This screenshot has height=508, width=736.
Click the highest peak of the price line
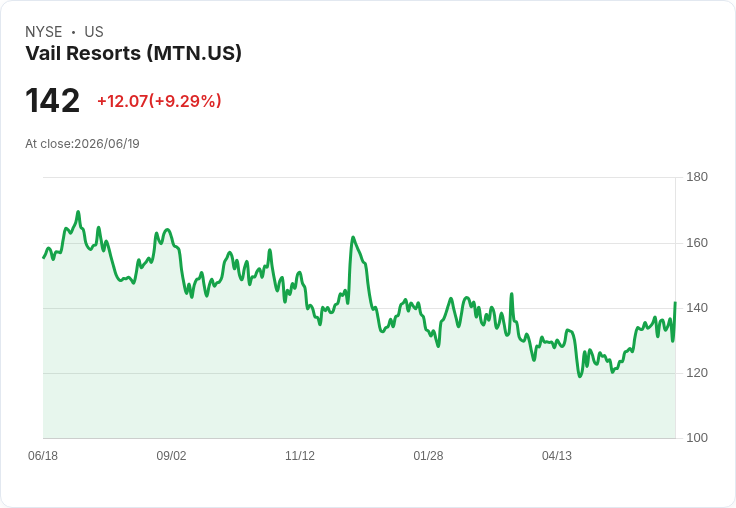point(78,212)
